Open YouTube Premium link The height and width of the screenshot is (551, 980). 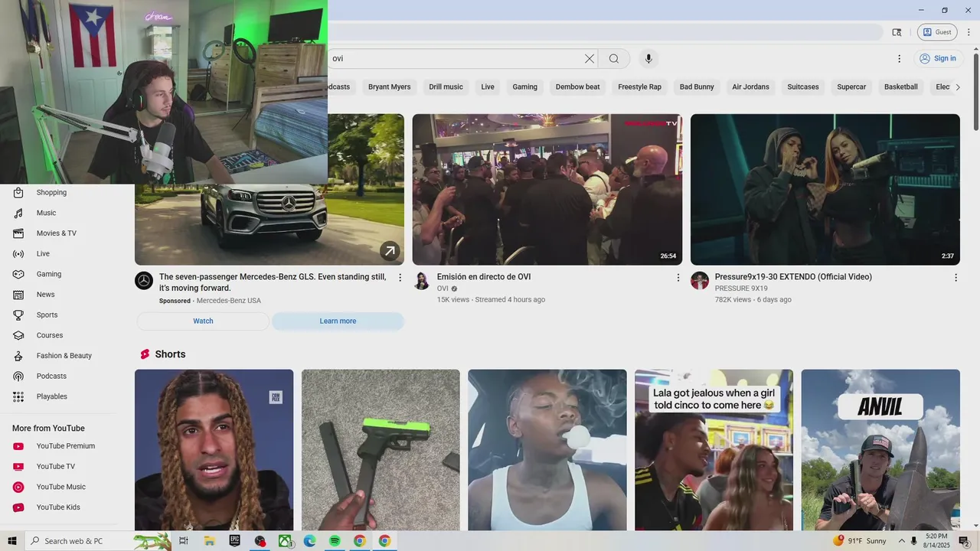click(61, 446)
